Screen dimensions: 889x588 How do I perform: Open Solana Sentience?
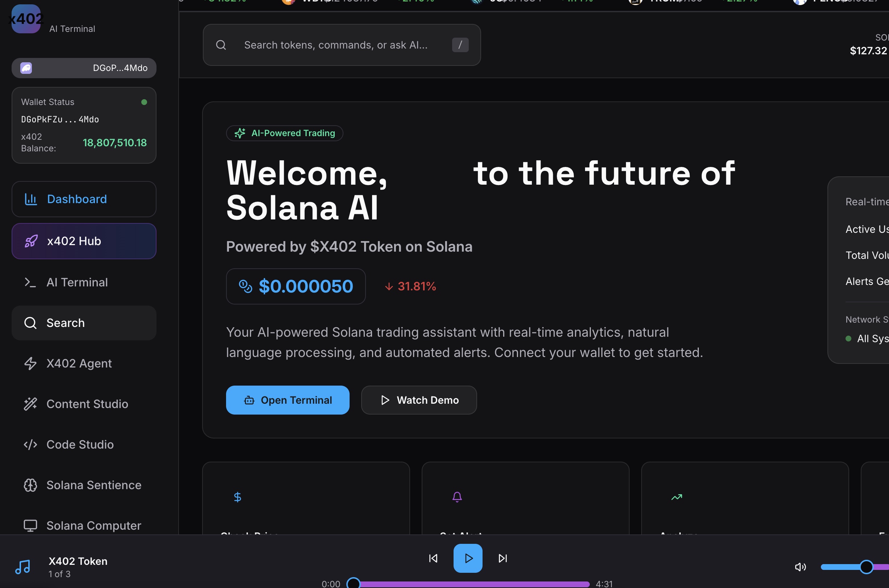pos(84,485)
